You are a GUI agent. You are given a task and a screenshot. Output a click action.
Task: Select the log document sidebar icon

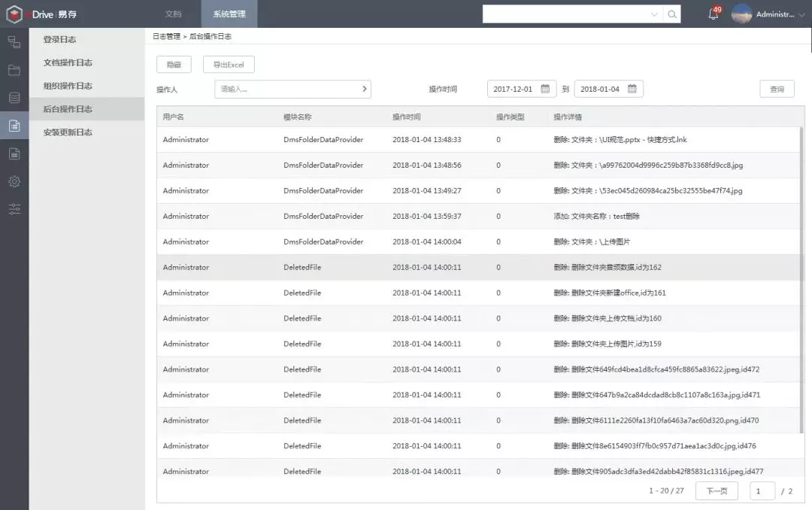pyautogui.click(x=14, y=126)
